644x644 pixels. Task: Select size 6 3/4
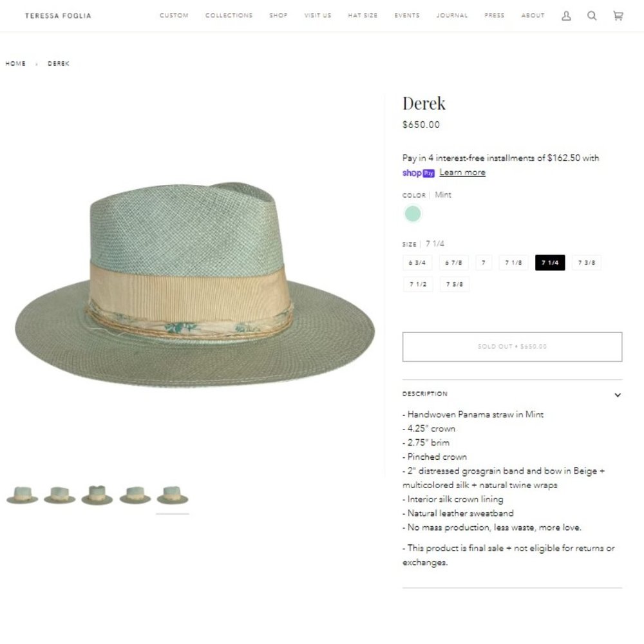418,262
